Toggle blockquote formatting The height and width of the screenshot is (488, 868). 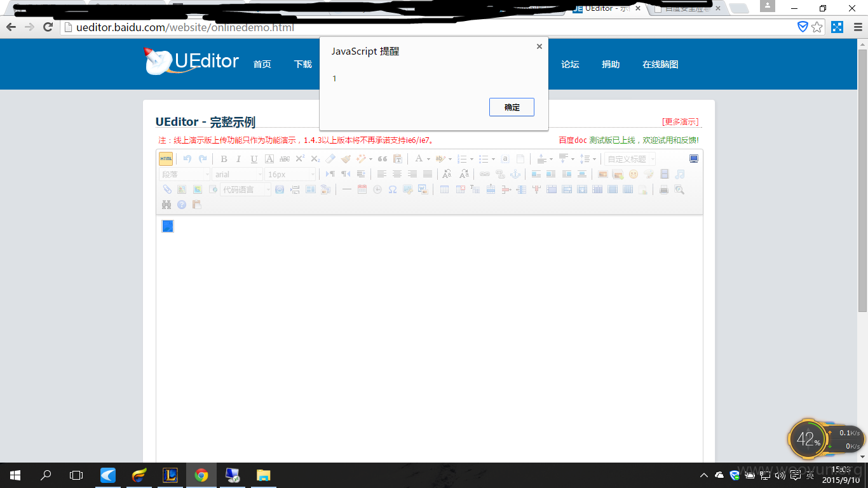(383, 159)
